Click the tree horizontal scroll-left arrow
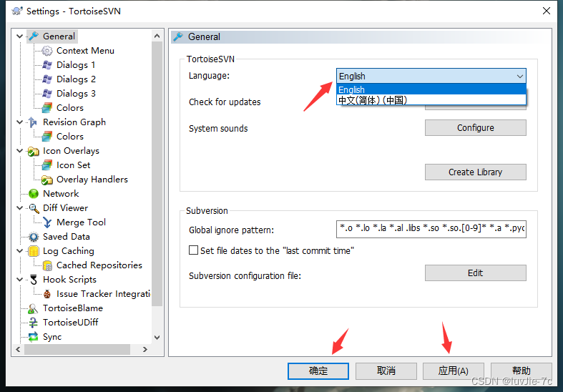This screenshot has width=563, height=392. coord(19,349)
